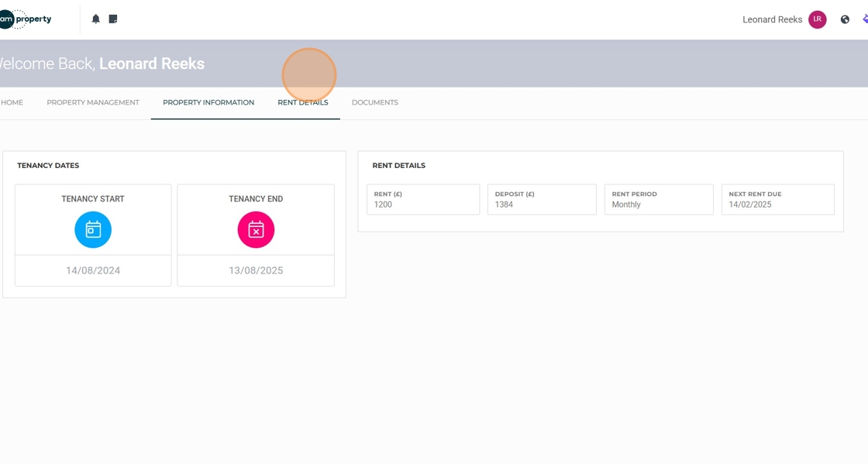The height and width of the screenshot is (464, 868).
Task: Click the Next Rent Due date field
Action: (778, 200)
